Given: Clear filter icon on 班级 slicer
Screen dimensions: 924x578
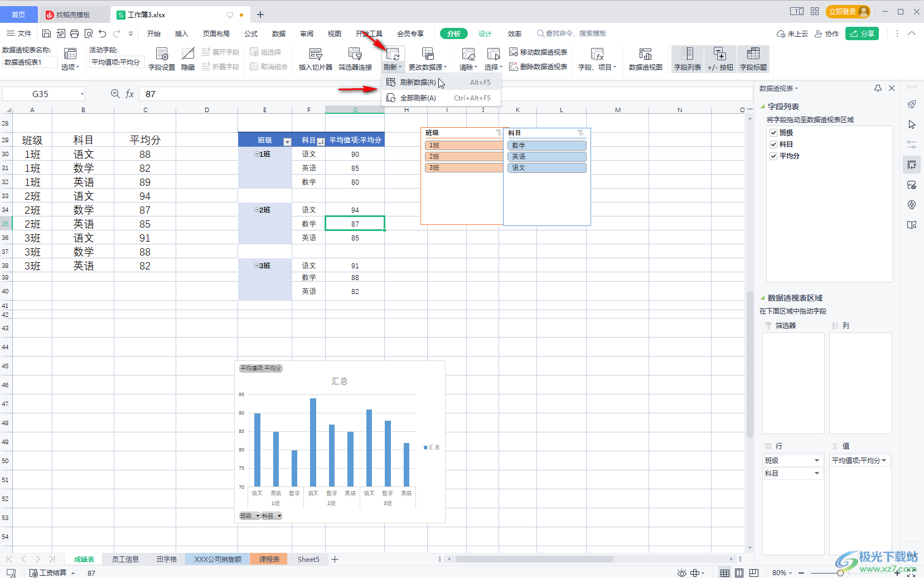Looking at the screenshot, I should (499, 133).
